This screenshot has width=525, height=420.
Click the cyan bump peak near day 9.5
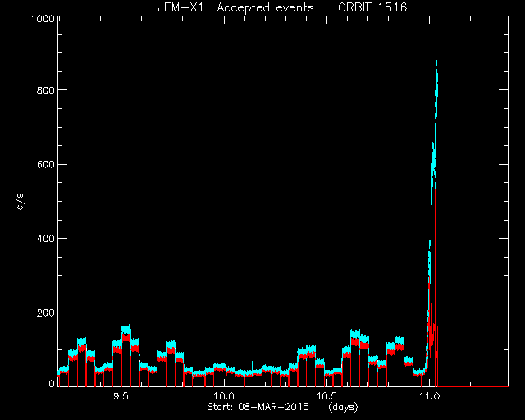126,327
